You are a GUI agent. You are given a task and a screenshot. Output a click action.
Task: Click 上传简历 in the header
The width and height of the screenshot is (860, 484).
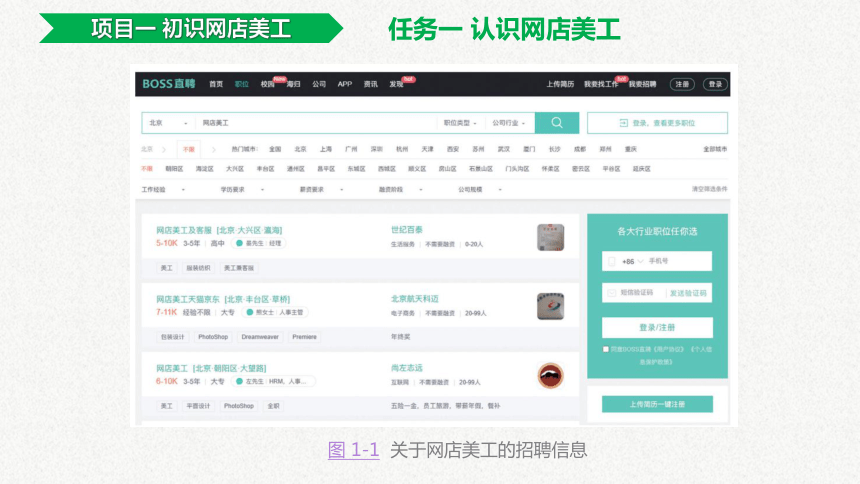click(560, 84)
